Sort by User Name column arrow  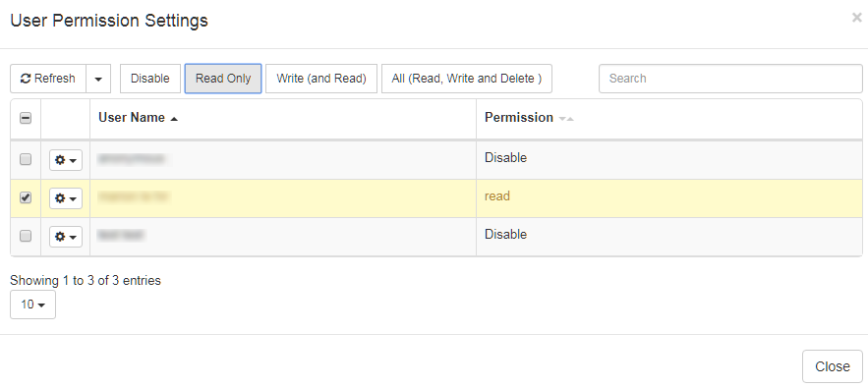pyautogui.click(x=174, y=119)
